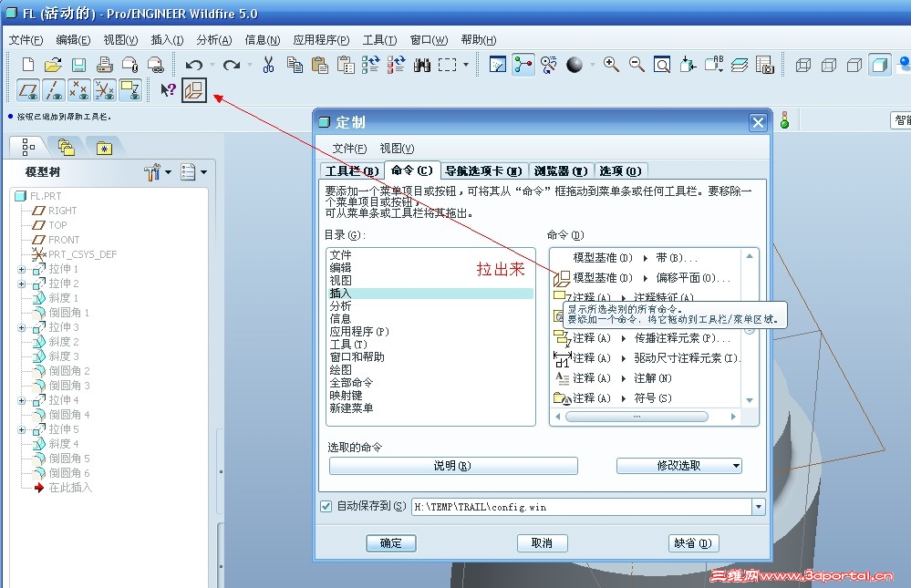Image resolution: width=911 pixels, height=588 pixels.
Task: Toggle the auto-save checkbox
Action: (x=326, y=506)
